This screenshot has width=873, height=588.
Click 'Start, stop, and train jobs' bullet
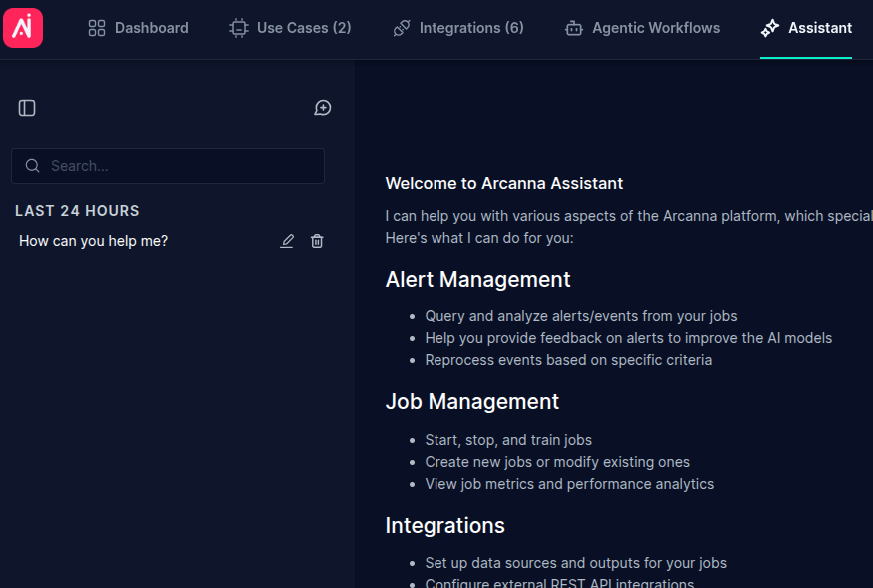point(508,440)
